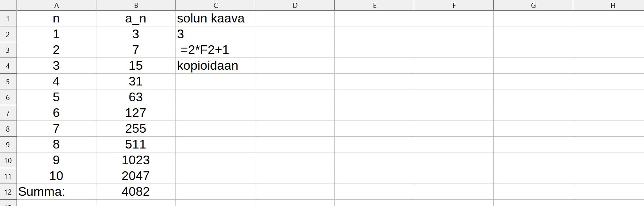The height and width of the screenshot is (206, 644).
Task: Click the cell showing 2047
Action: pos(136,176)
